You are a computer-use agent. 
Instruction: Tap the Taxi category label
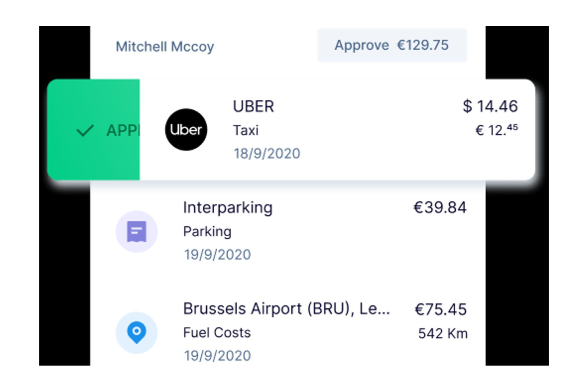(x=245, y=130)
